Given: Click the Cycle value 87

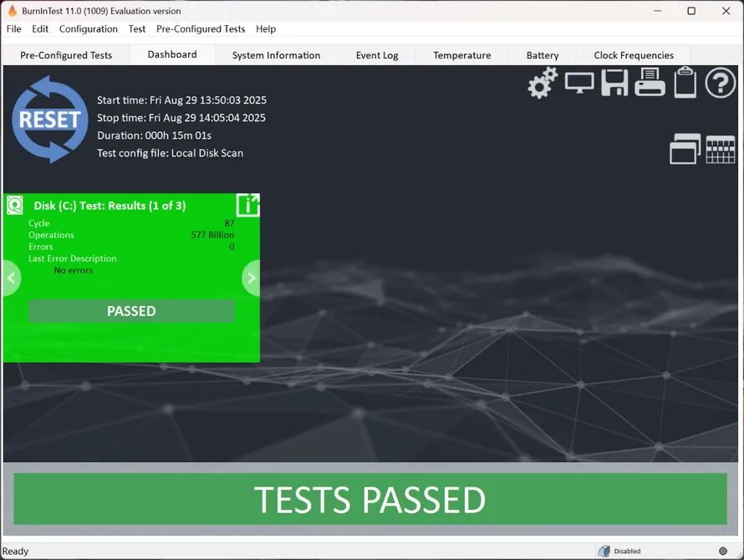Looking at the screenshot, I should [x=229, y=223].
